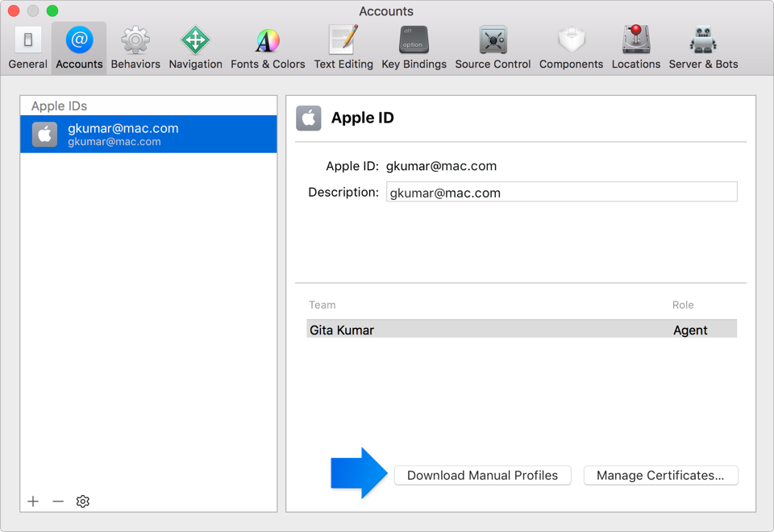Open the account actions gear menu
774x532 pixels.
click(x=82, y=501)
